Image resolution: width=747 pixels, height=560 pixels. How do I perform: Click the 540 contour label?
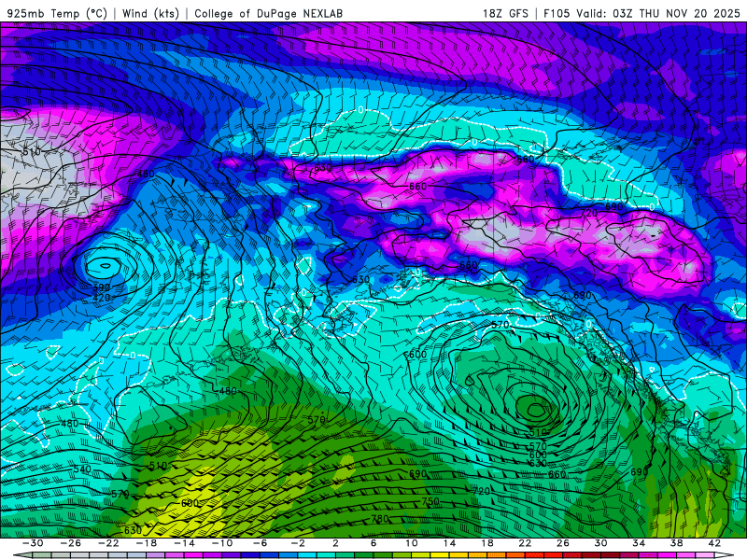82,469
